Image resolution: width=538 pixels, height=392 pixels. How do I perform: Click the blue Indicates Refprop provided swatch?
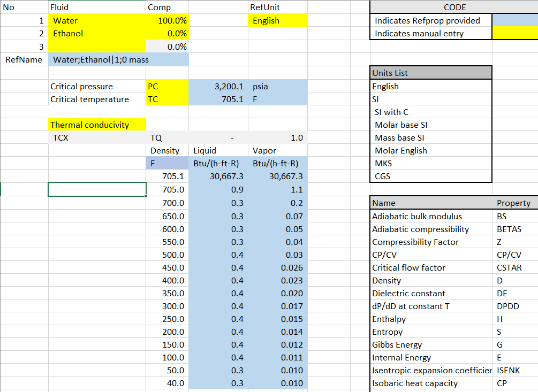pyautogui.click(x=515, y=20)
